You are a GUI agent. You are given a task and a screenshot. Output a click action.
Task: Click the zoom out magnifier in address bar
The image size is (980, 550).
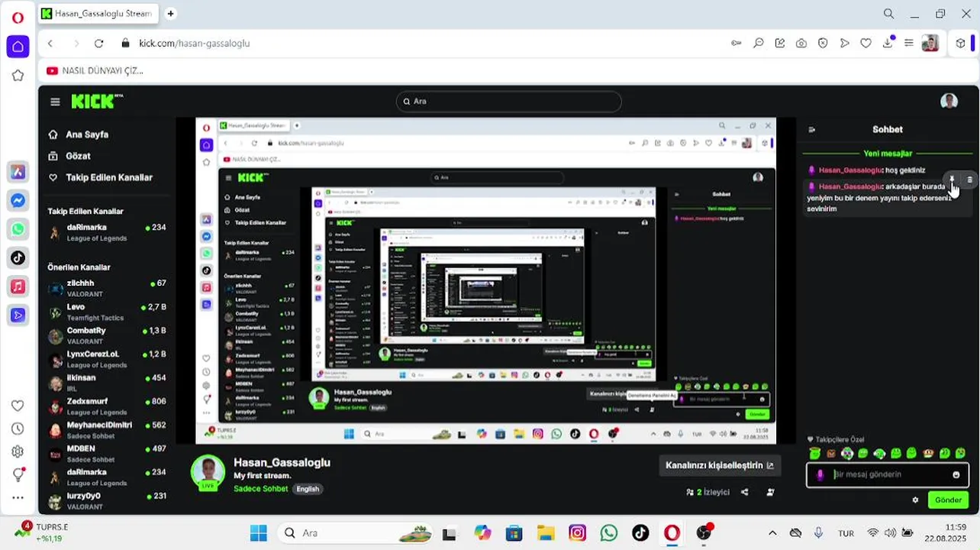tap(758, 44)
